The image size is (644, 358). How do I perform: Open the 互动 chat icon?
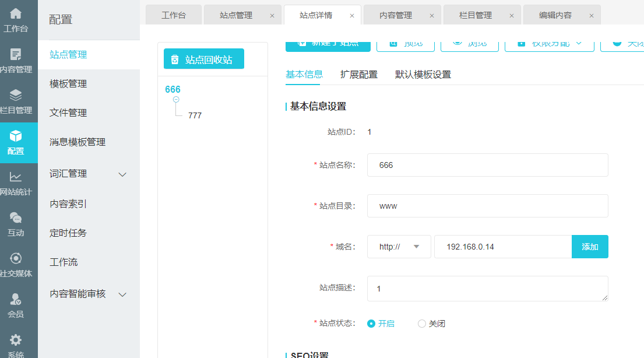pos(16,218)
